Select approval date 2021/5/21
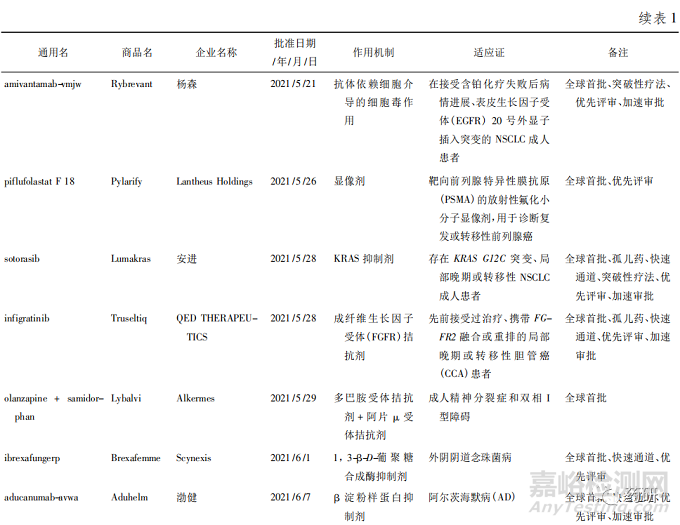Screen dimensions: 680x525 293,84
